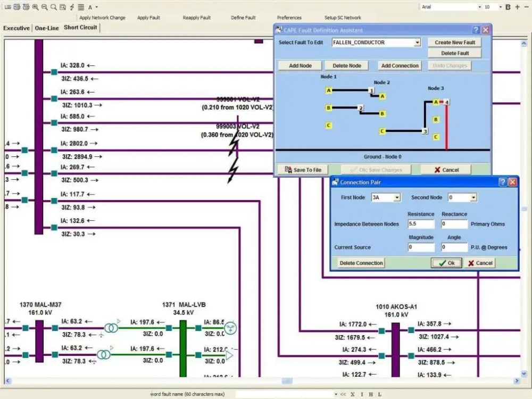Click connection number 1 box
The image size is (532, 399).
point(371,90)
